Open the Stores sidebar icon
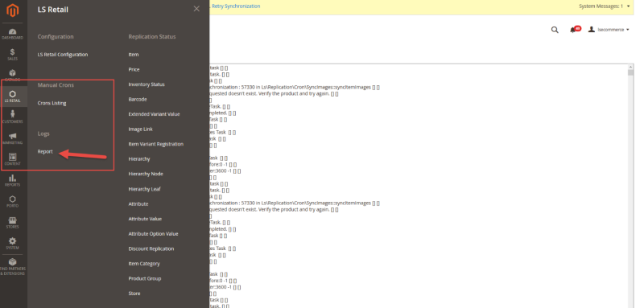 pos(12,223)
